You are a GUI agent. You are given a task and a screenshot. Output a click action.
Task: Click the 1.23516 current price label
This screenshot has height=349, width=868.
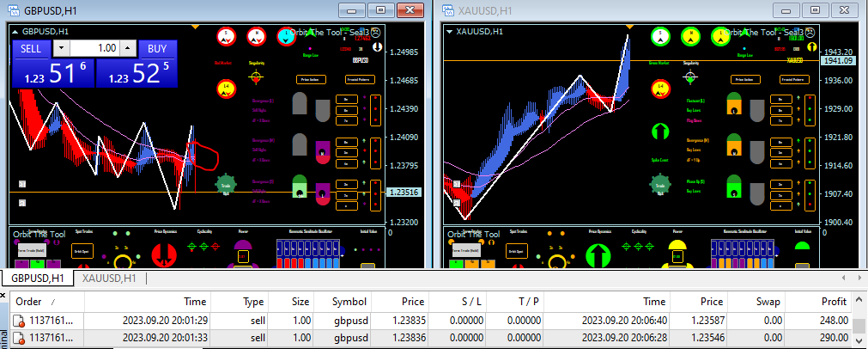click(404, 193)
